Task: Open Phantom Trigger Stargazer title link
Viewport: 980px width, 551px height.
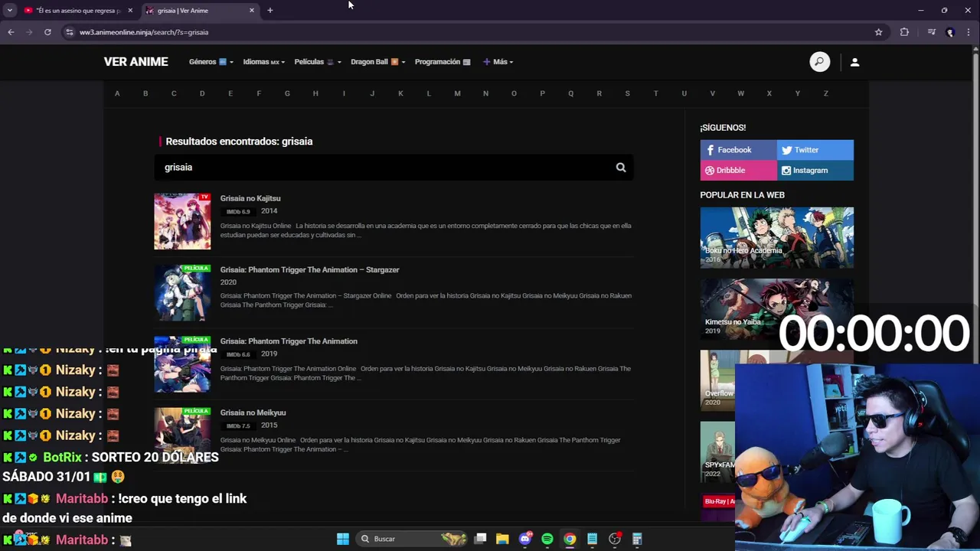Action: tap(309, 269)
